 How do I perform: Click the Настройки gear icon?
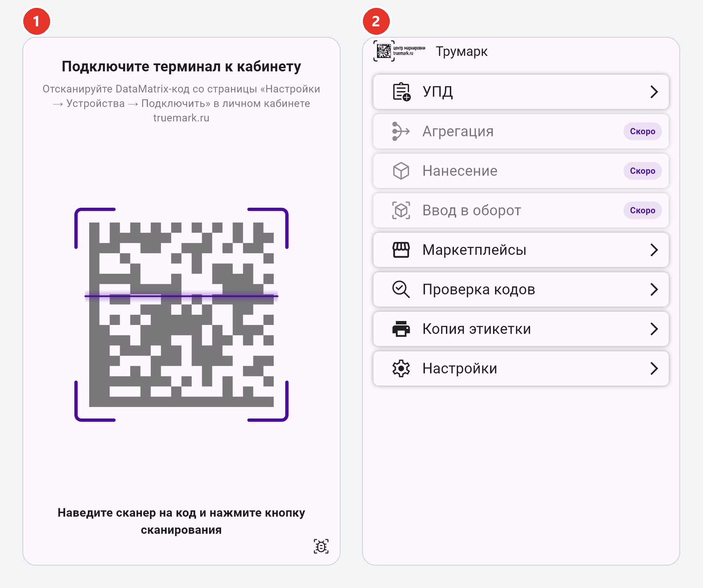401,368
